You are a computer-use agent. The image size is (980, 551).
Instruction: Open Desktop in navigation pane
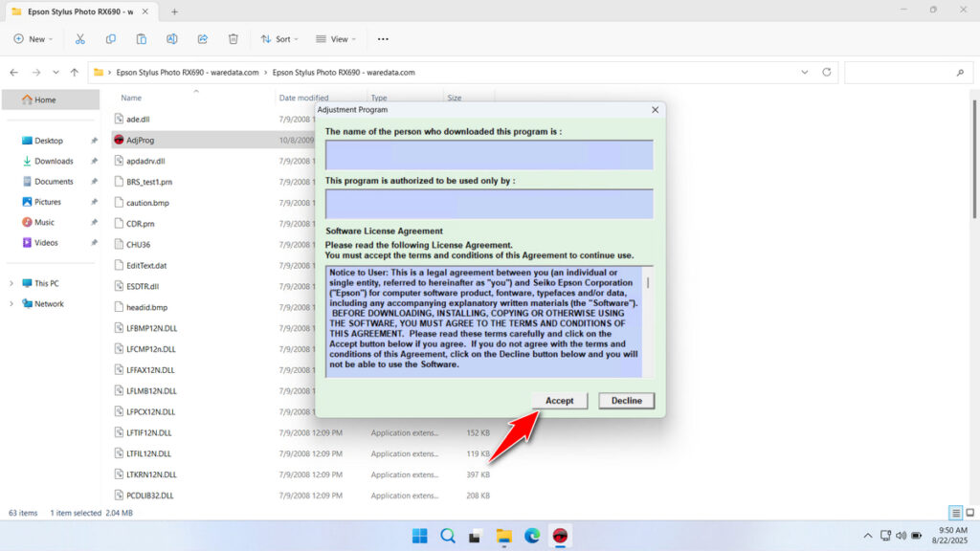click(49, 141)
